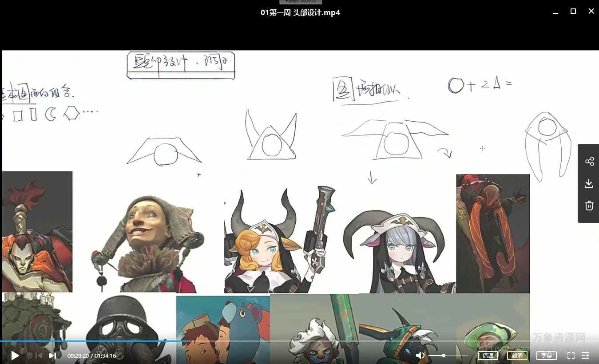Mute the audio with the speaker icon
Image resolution: width=599 pixels, height=364 pixels.
pos(420,356)
